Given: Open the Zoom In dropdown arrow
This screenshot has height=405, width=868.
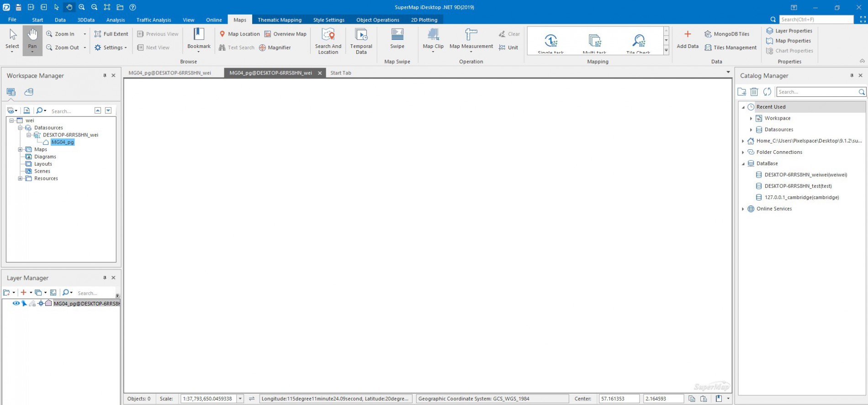Looking at the screenshot, I should point(85,34).
